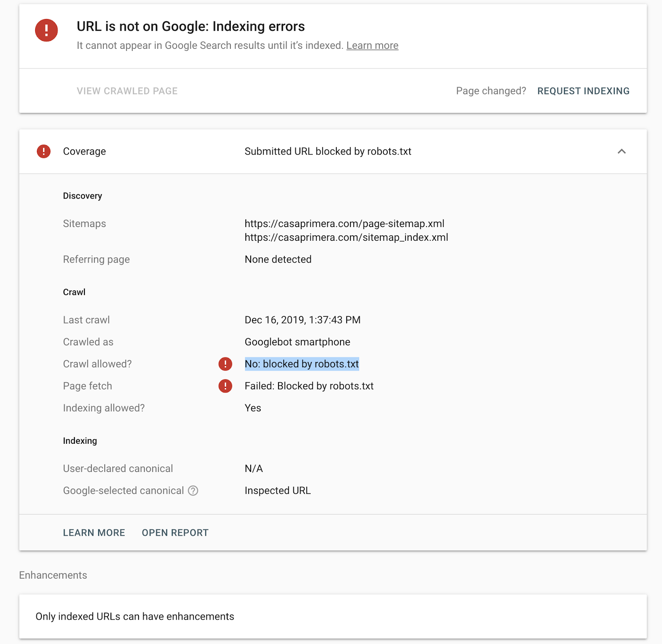Click the 'Sitemaps' label
662x644 pixels.
84,224
